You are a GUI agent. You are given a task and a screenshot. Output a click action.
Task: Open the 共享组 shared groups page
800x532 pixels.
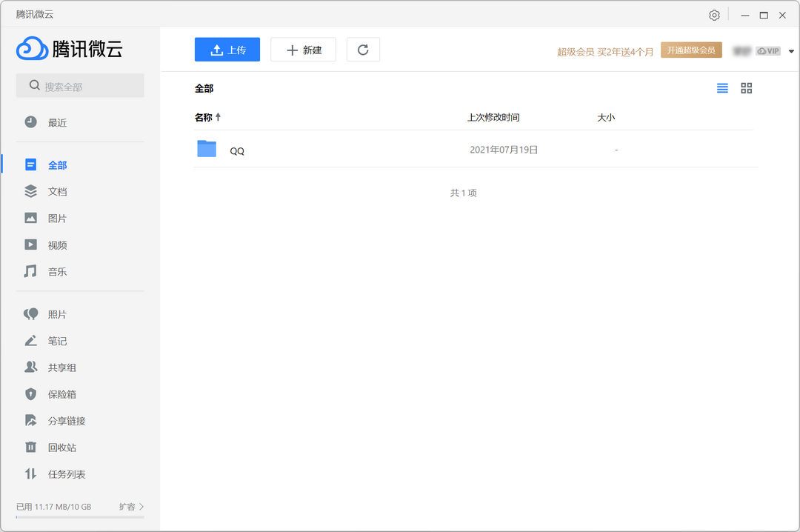tap(61, 368)
